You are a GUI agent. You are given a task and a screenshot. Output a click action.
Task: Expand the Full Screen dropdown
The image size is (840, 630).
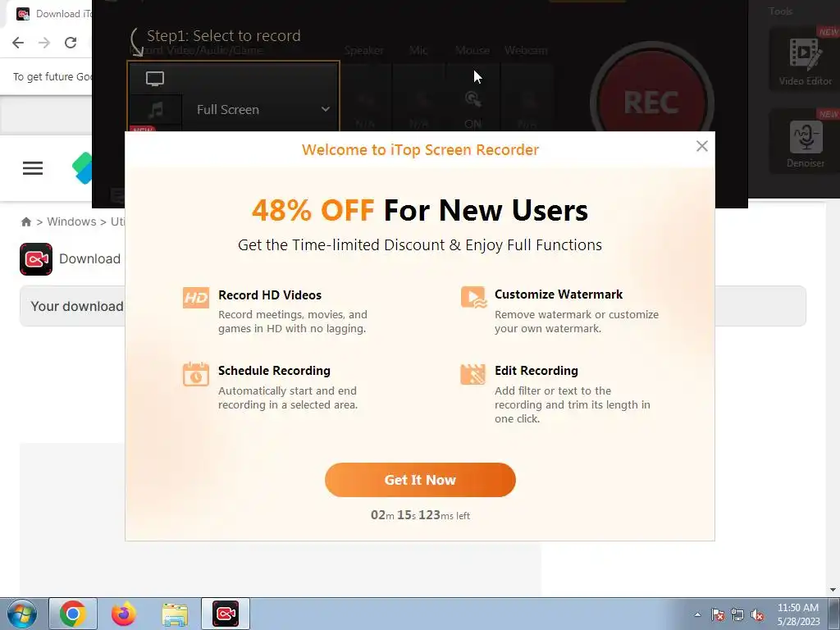[x=262, y=109]
